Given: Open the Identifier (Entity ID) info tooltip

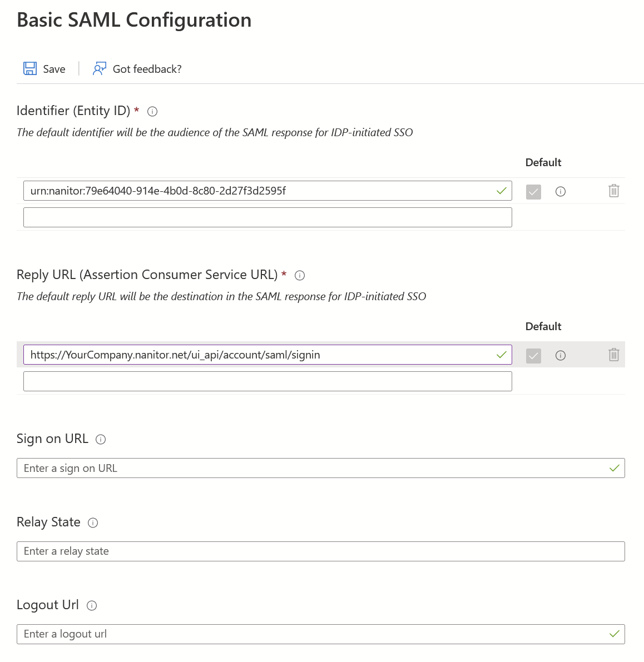Looking at the screenshot, I should (152, 111).
